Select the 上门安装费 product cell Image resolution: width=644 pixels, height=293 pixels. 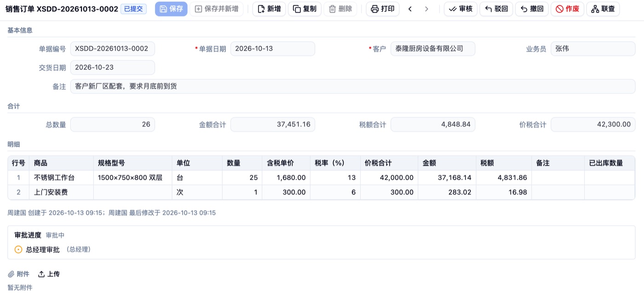coord(61,192)
